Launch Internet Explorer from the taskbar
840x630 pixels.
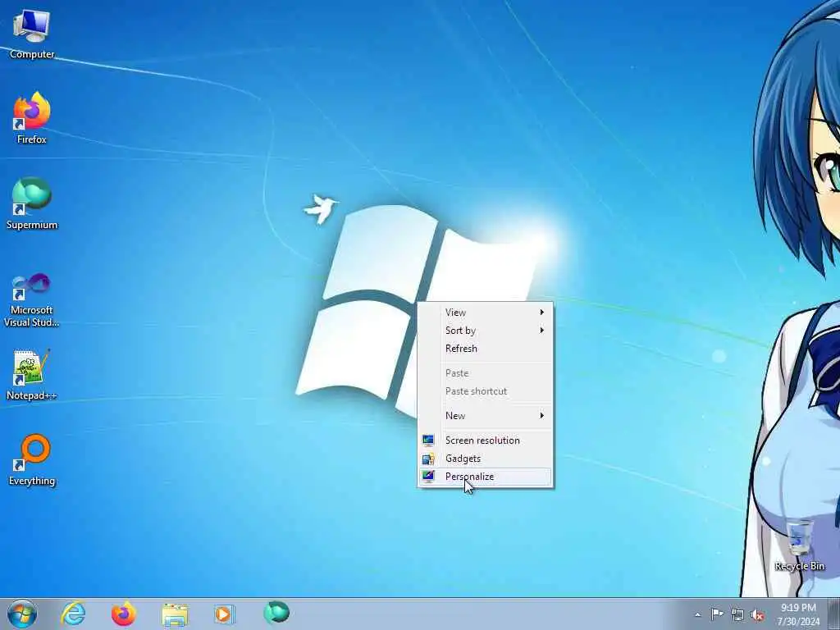pos(73,614)
